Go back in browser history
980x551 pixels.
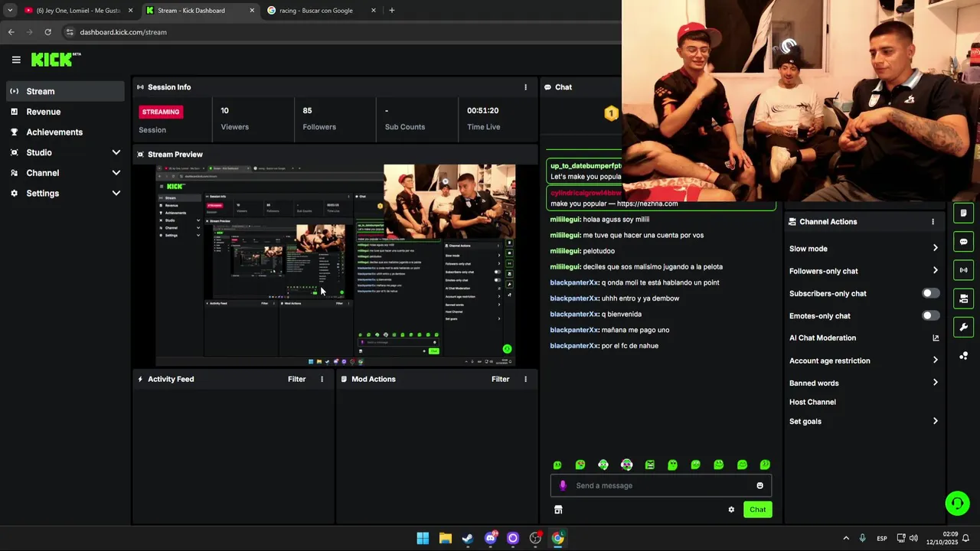tap(11, 32)
